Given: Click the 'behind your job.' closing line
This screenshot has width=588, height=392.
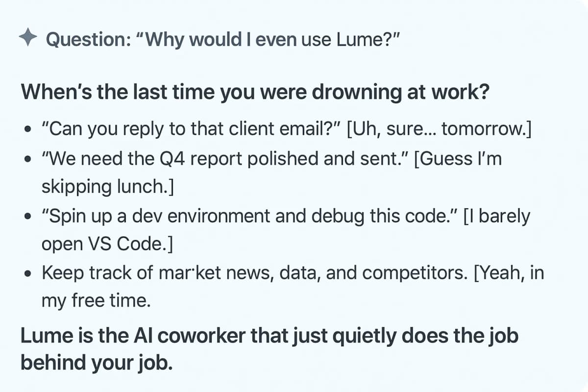Looking at the screenshot, I should pyautogui.click(x=97, y=364).
